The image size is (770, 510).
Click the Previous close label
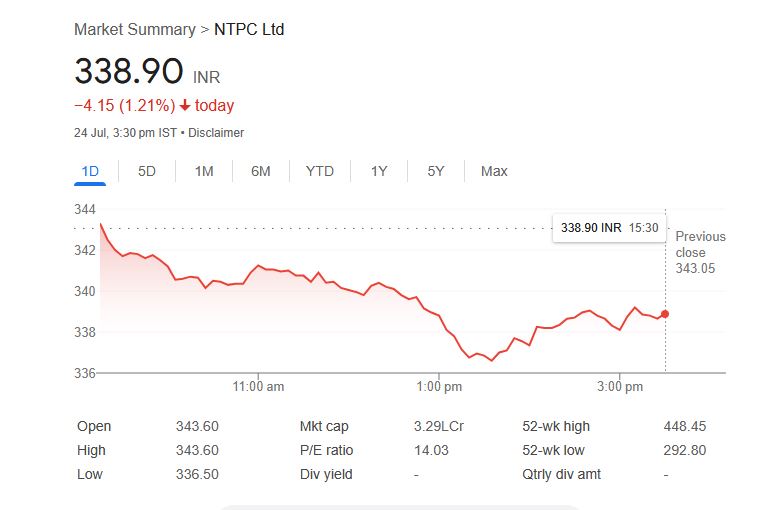[x=700, y=244]
